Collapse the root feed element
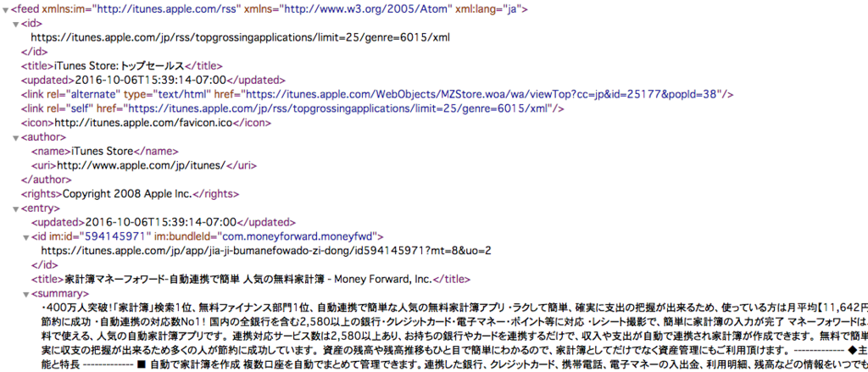The height and width of the screenshot is (372, 868). [x=6, y=10]
